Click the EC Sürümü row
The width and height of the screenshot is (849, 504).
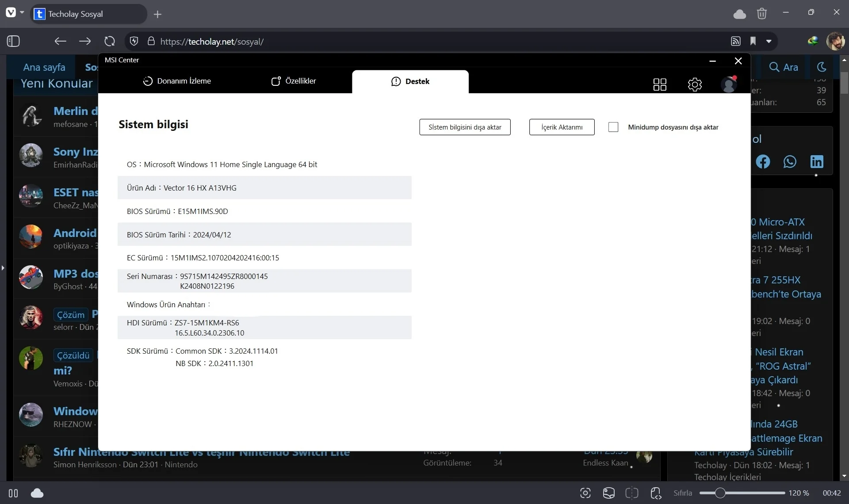point(264,258)
